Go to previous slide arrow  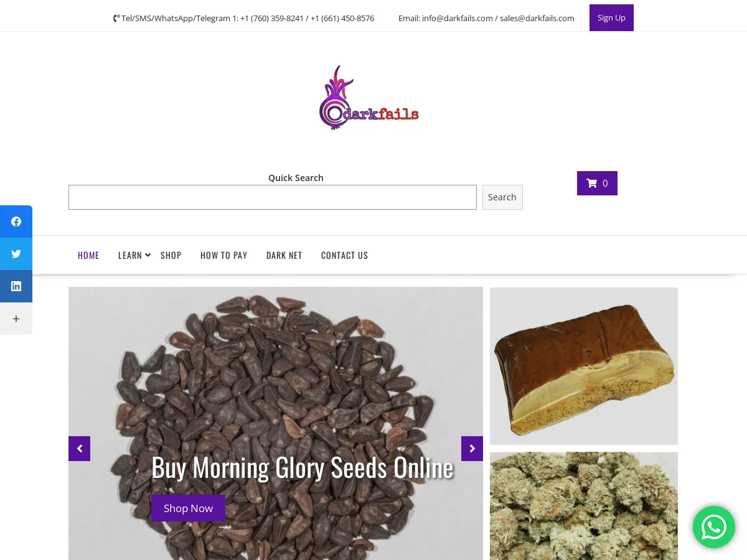coord(79,449)
